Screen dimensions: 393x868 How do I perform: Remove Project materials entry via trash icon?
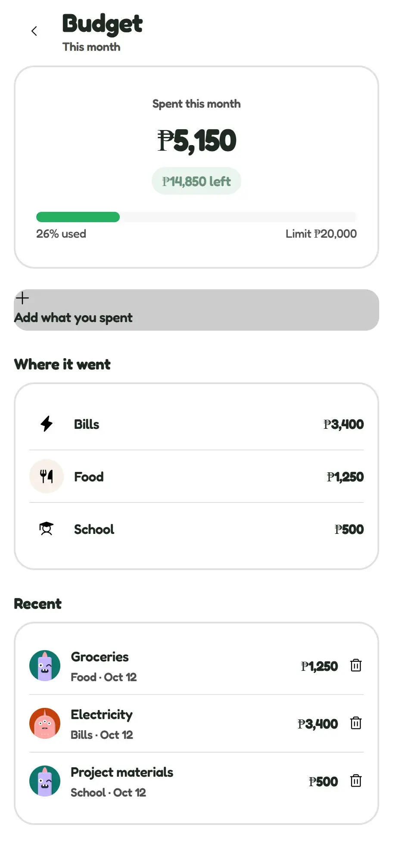coord(356,781)
